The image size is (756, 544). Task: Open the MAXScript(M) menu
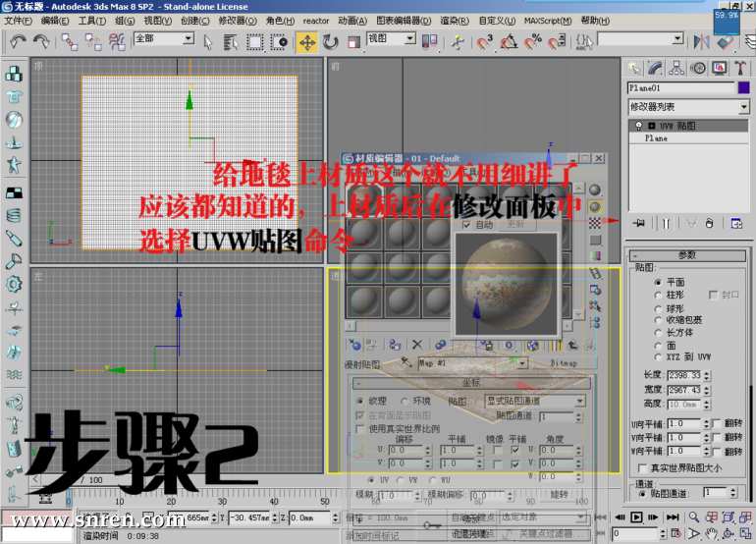[x=548, y=21]
